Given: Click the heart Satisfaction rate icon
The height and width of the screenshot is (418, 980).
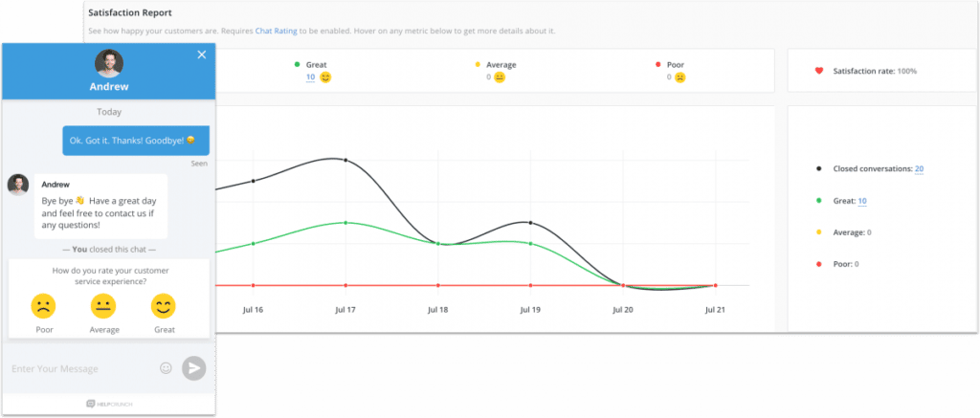Looking at the screenshot, I should point(818,71).
